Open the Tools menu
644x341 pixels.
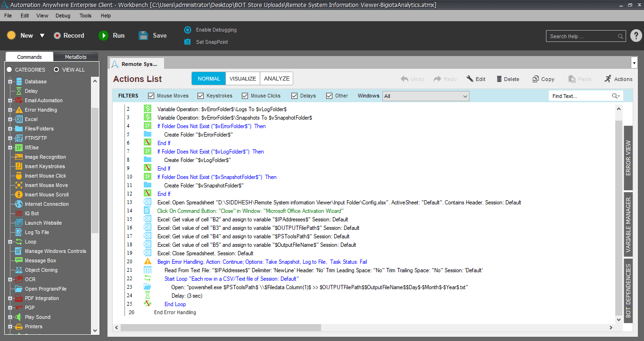point(85,16)
